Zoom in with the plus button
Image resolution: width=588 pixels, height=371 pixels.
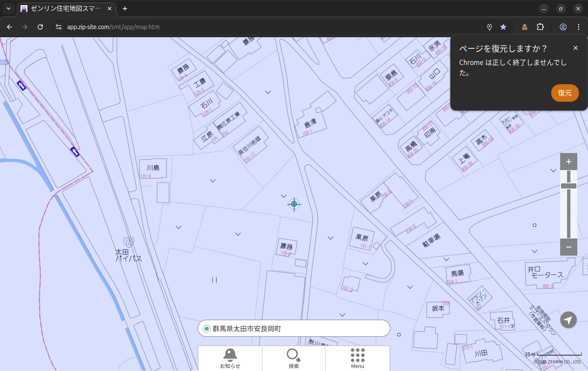(568, 162)
